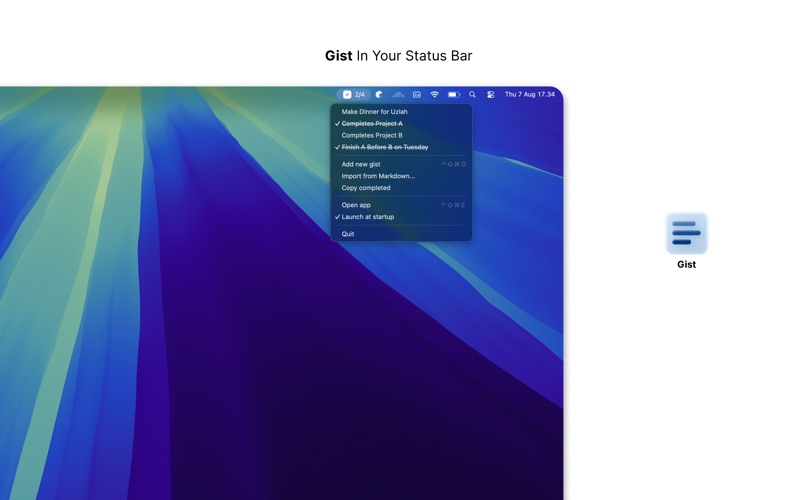Mark Completes Project B as done
Image resolution: width=800 pixels, height=500 pixels.
tap(401, 135)
